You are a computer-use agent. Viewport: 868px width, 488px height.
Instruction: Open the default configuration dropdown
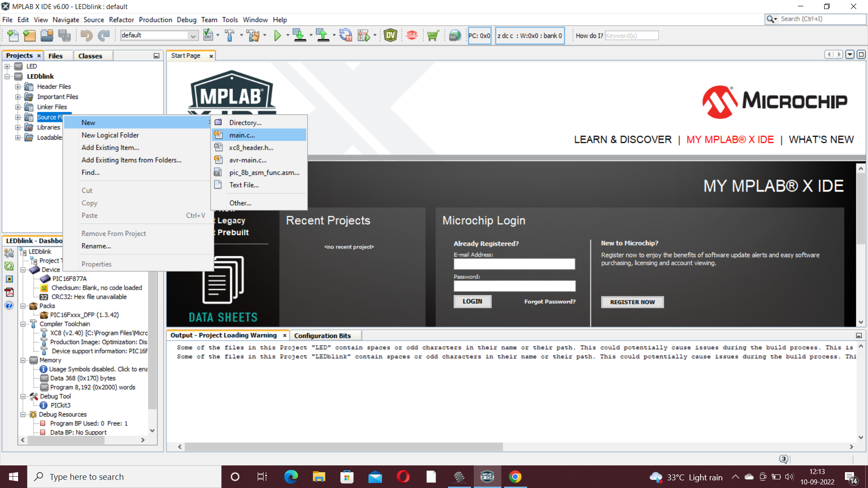point(193,35)
